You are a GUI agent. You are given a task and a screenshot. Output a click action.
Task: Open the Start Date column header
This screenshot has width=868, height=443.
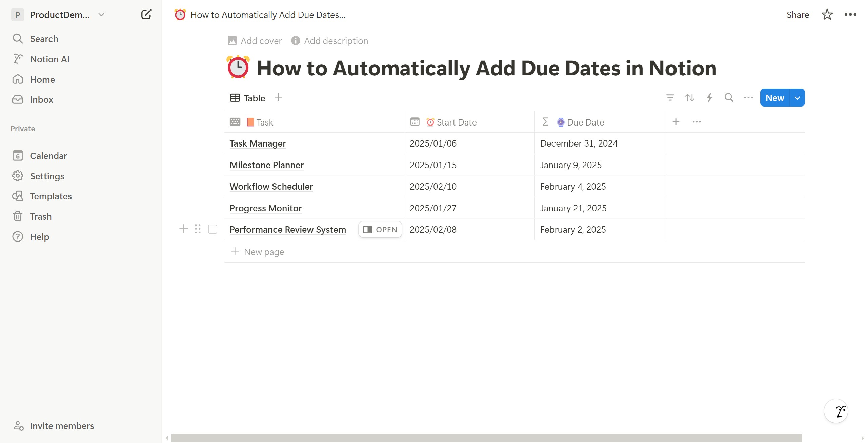[x=469, y=122]
